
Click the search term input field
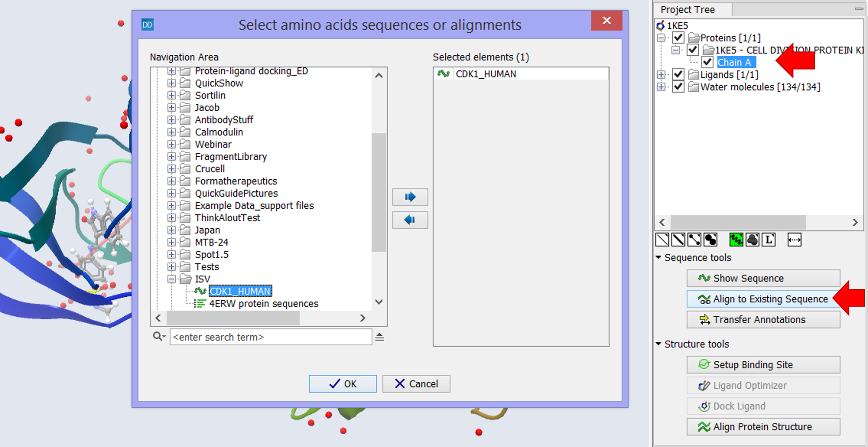pyautogui.click(x=271, y=337)
